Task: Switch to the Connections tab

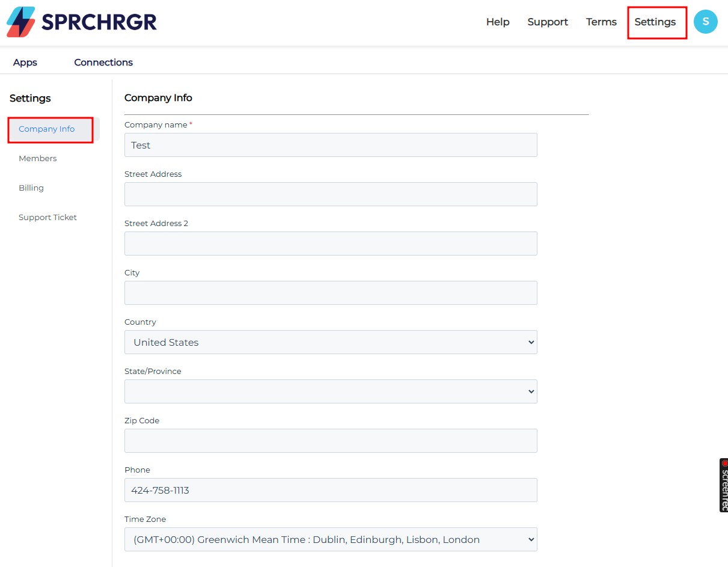Action: (x=103, y=63)
